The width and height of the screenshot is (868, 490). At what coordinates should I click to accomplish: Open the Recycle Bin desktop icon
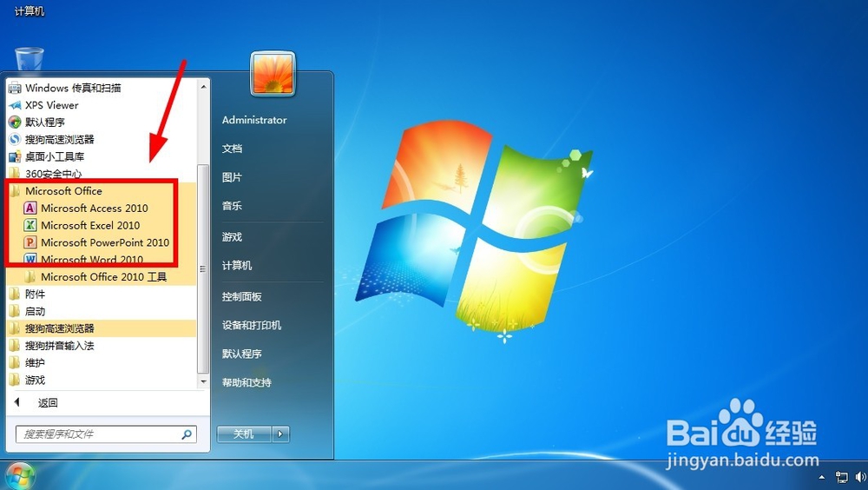pos(29,60)
